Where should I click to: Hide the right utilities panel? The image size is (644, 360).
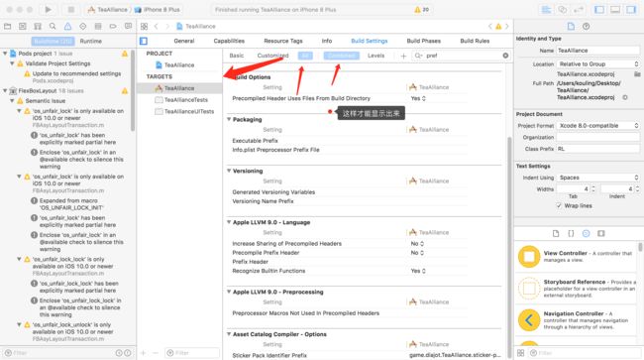(631, 10)
